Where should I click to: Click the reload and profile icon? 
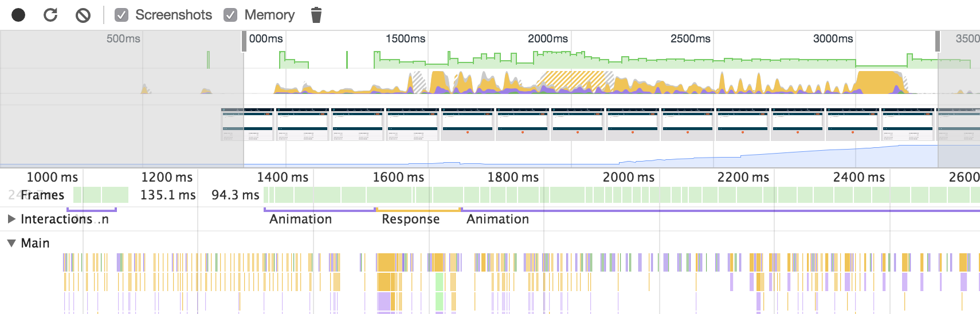tap(50, 15)
